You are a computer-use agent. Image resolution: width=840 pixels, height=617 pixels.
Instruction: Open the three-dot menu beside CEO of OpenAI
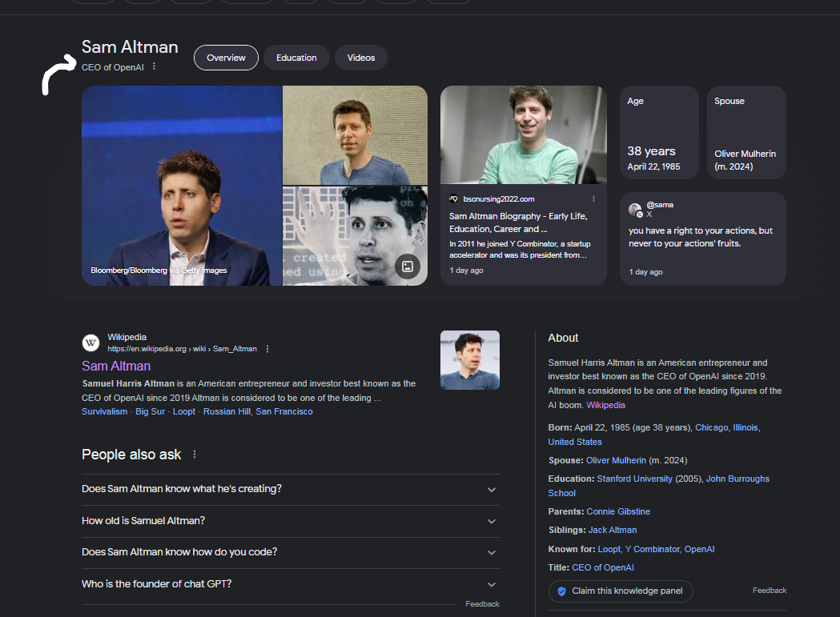tap(154, 66)
